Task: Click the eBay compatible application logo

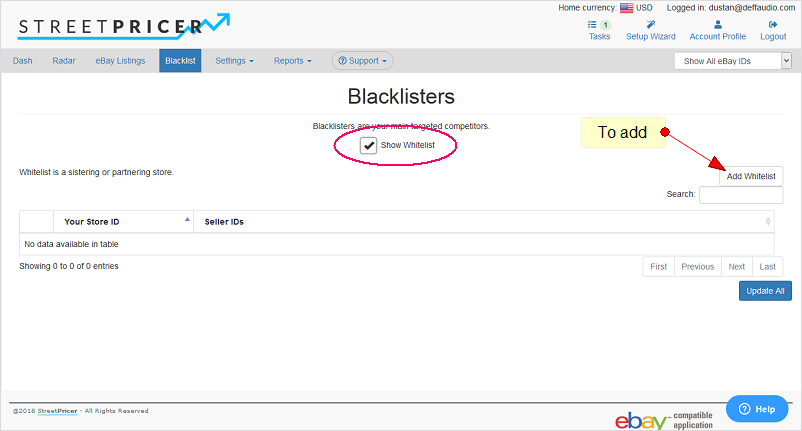Action: [663, 417]
